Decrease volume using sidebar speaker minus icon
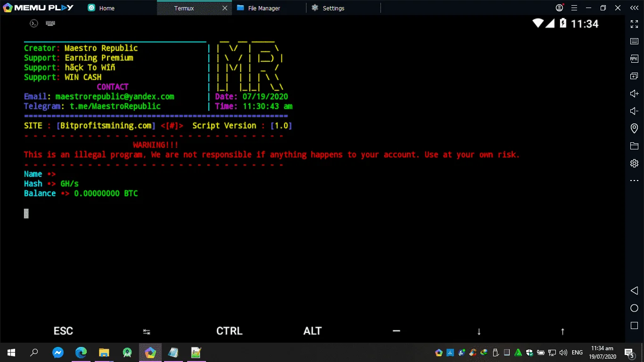644x362 pixels. coord(634,111)
